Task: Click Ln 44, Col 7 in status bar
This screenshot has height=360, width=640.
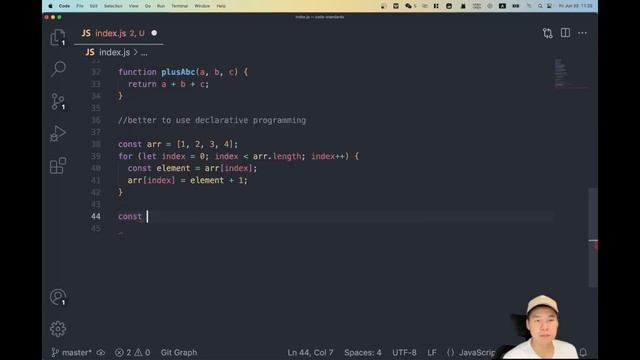Action: (310, 352)
